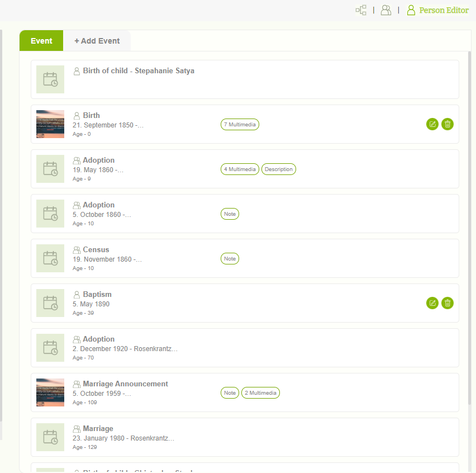476x473 pixels.
Task: Select the Person Editor icon
Action: click(411, 10)
